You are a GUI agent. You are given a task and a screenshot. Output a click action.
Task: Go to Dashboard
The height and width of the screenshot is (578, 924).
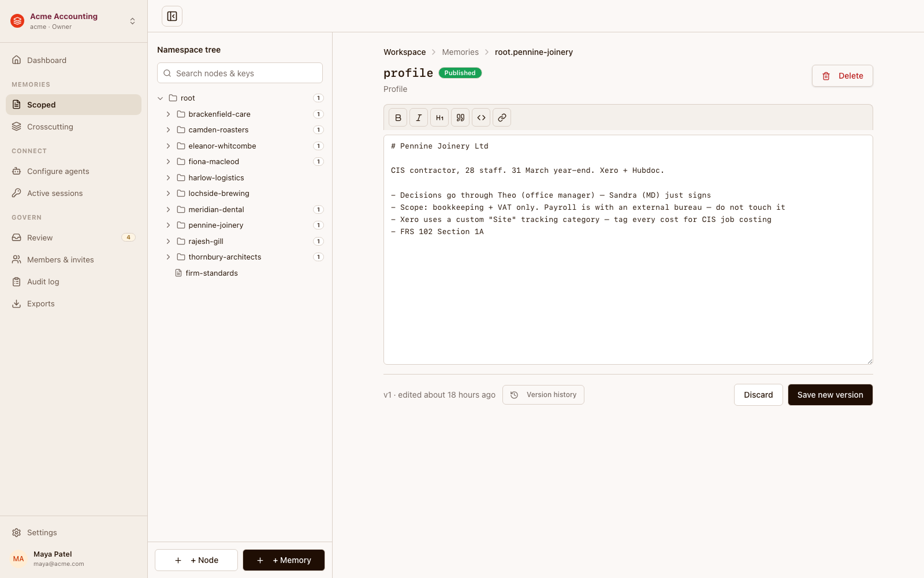coord(73,60)
